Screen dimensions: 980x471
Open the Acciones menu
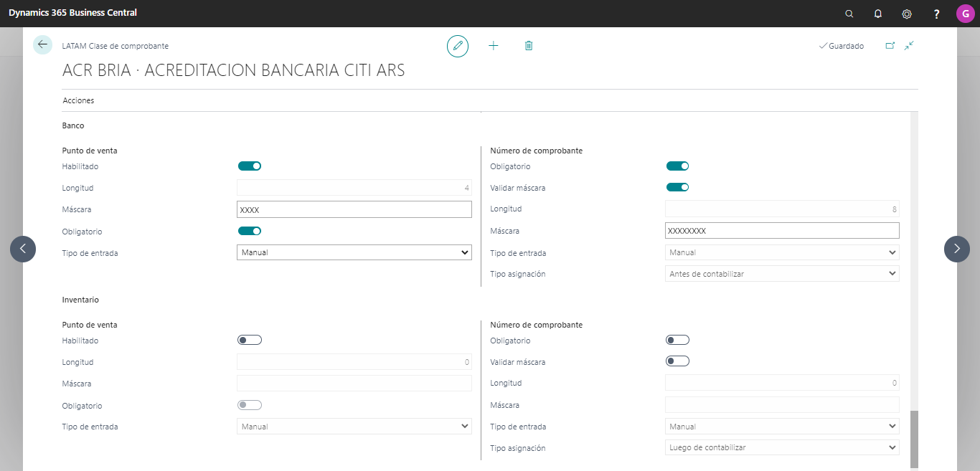pos(78,100)
